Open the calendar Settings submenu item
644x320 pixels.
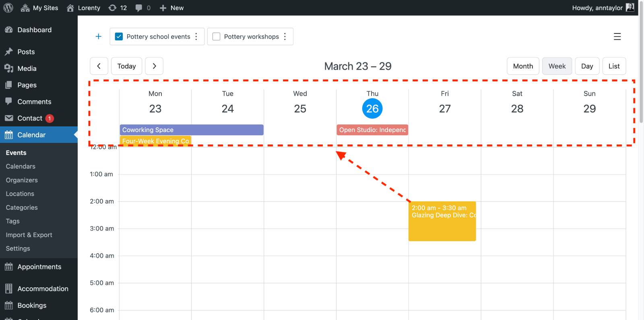pyautogui.click(x=18, y=248)
